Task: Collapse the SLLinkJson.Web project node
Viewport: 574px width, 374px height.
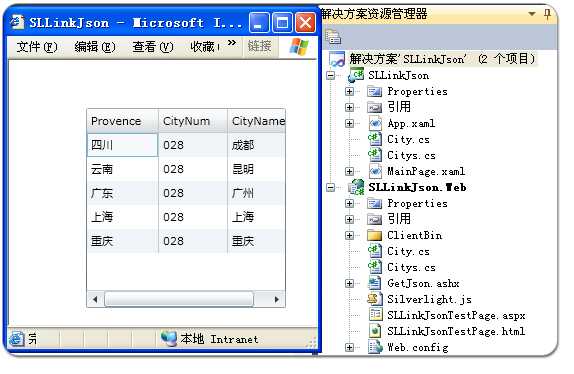Action: pos(331,187)
